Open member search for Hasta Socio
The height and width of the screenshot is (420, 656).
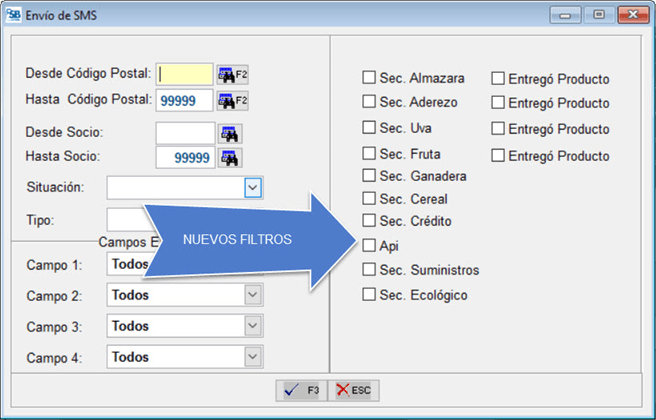point(230,158)
